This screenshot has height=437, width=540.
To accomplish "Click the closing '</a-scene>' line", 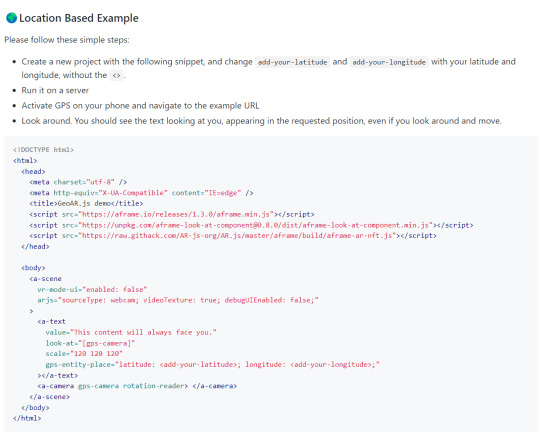I will pos(50,397).
